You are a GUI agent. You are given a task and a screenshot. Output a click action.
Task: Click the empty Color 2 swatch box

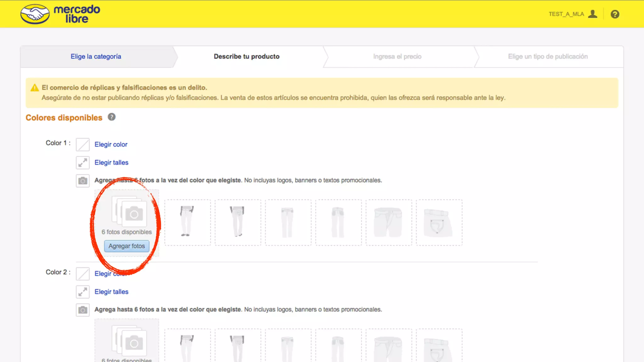tap(83, 274)
